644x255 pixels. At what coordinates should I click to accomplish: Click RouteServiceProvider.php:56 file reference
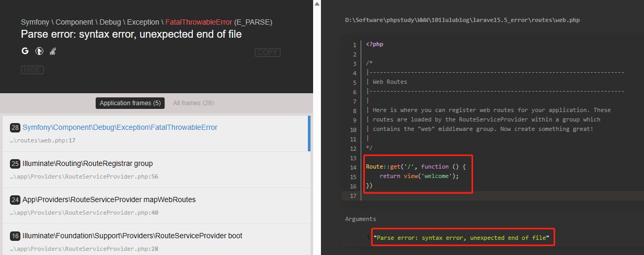click(84, 176)
